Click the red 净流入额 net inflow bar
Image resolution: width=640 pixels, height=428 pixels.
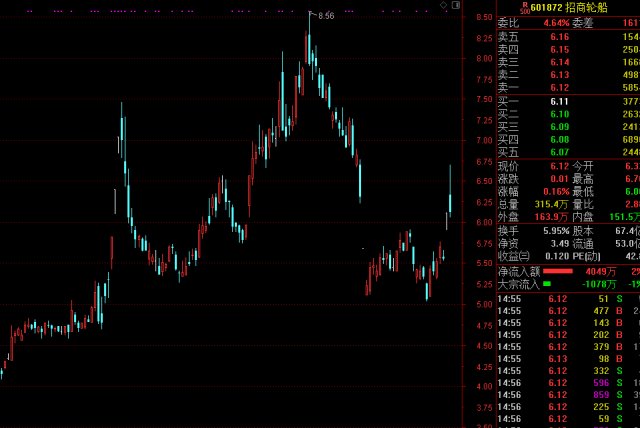558,271
